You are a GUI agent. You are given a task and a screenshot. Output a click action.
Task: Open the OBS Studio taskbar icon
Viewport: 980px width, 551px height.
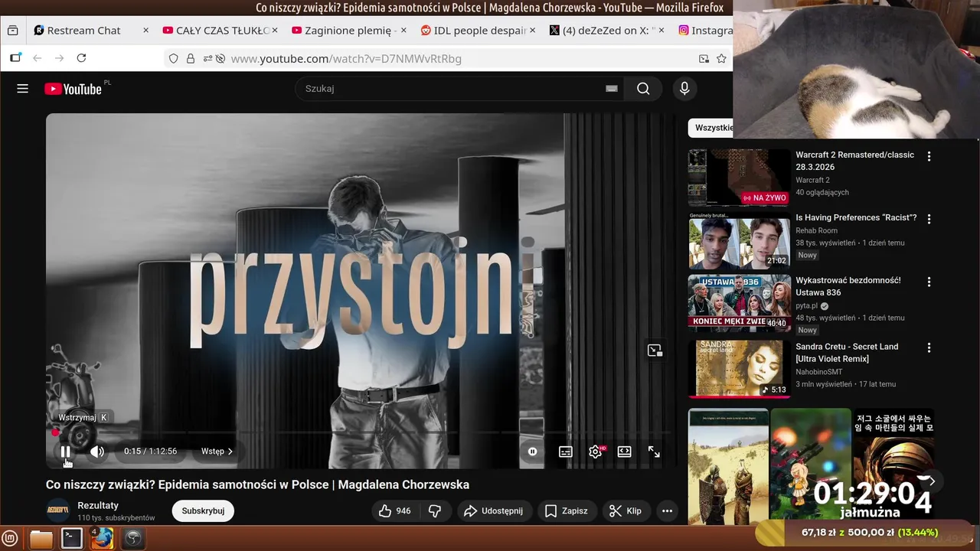[133, 539]
